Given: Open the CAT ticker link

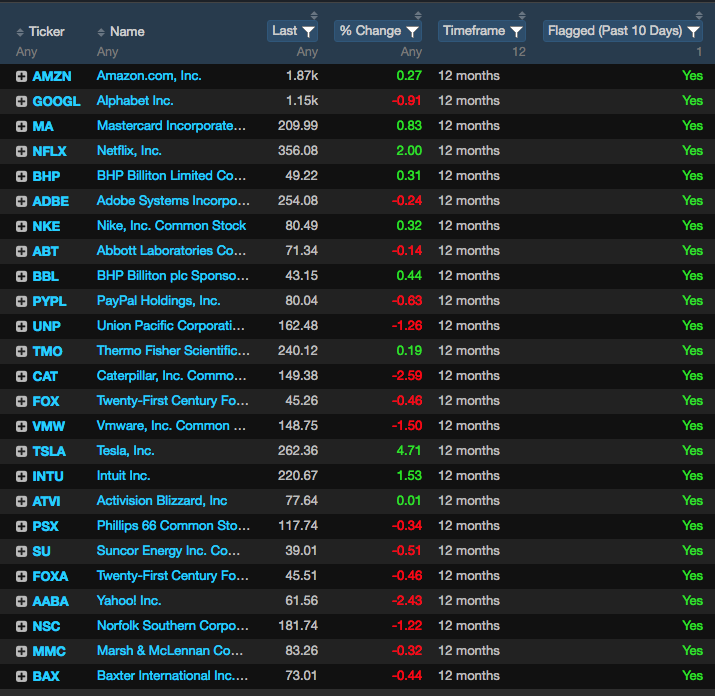Looking at the screenshot, I should 45,376.
